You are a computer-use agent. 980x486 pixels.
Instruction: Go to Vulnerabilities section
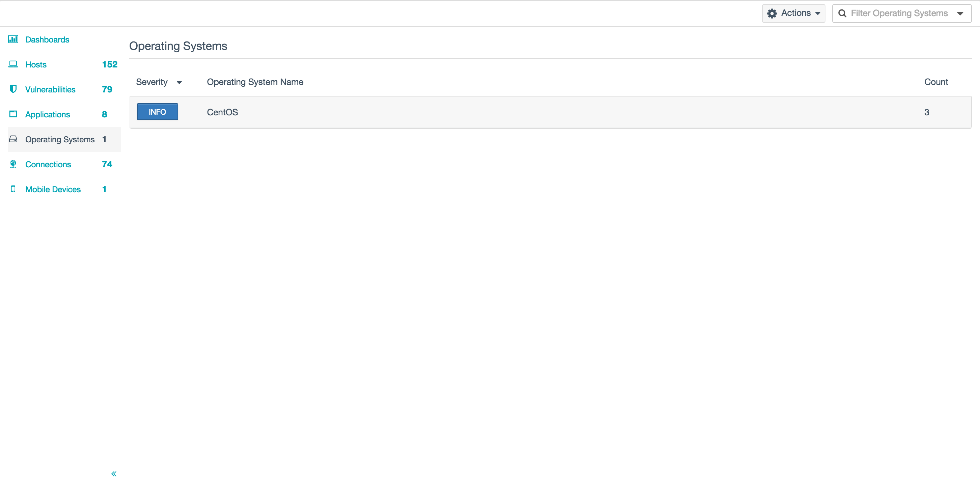click(x=50, y=89)
